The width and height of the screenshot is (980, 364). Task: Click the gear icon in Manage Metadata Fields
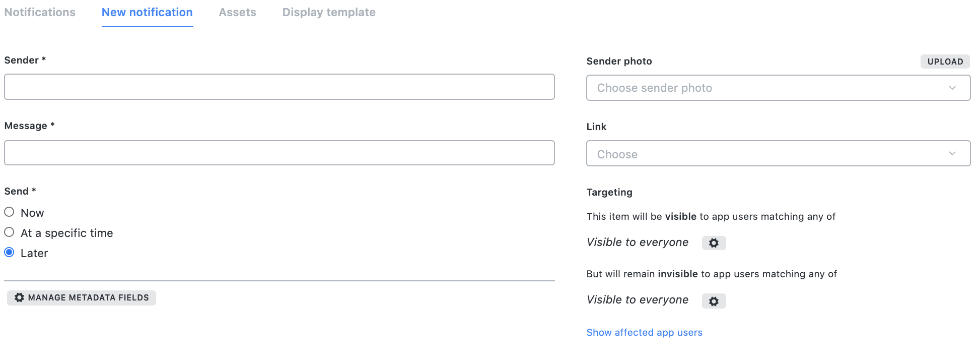[x=19, y=297]
